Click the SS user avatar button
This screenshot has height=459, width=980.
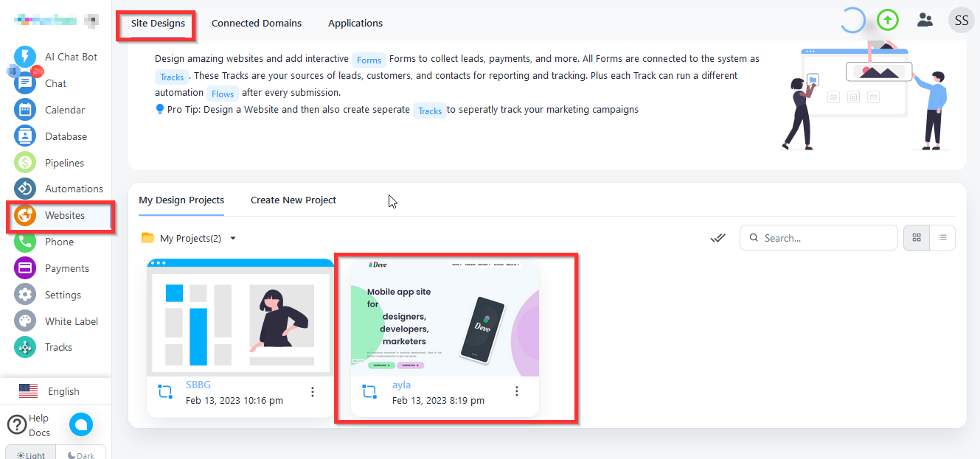[962, 21]
